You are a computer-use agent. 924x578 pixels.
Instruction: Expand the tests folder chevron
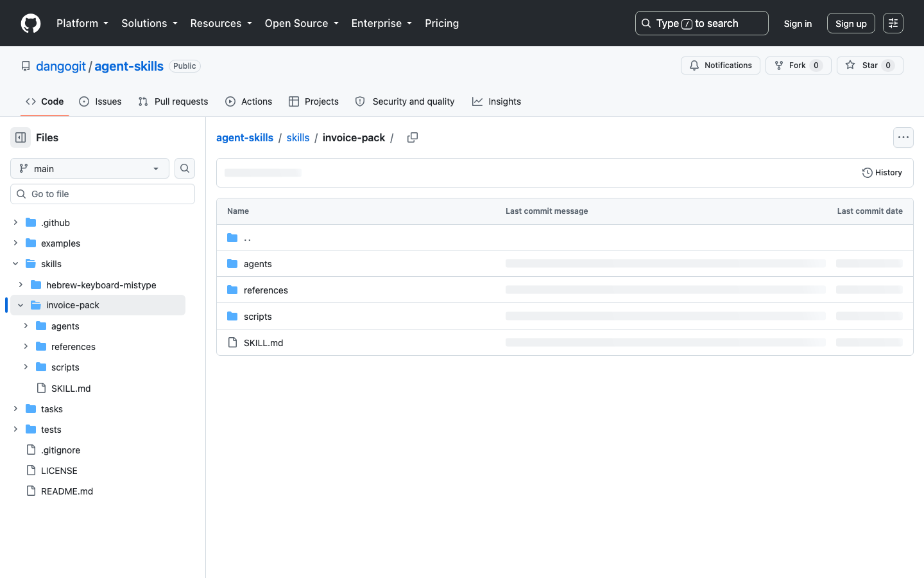15,430
